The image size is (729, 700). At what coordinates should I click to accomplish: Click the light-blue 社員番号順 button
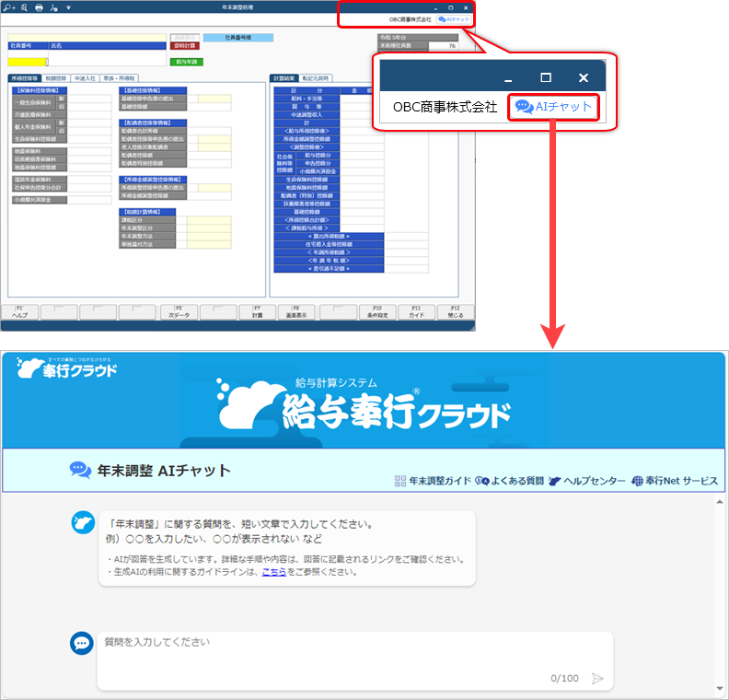tap(238, 38)
